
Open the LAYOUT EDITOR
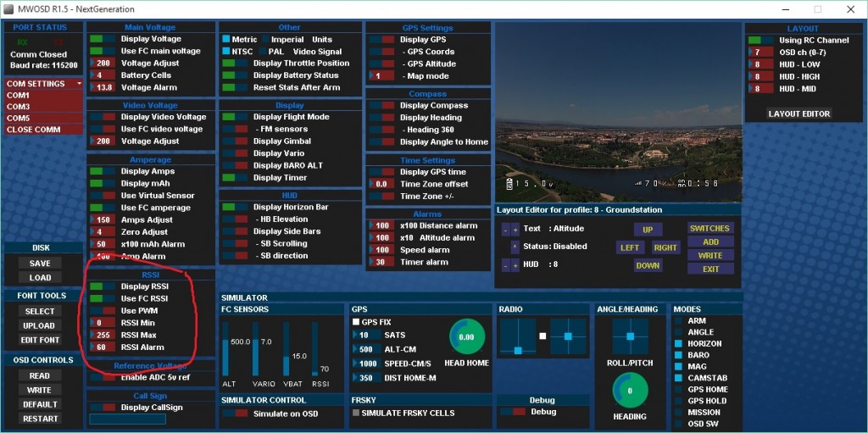point(798,114)
